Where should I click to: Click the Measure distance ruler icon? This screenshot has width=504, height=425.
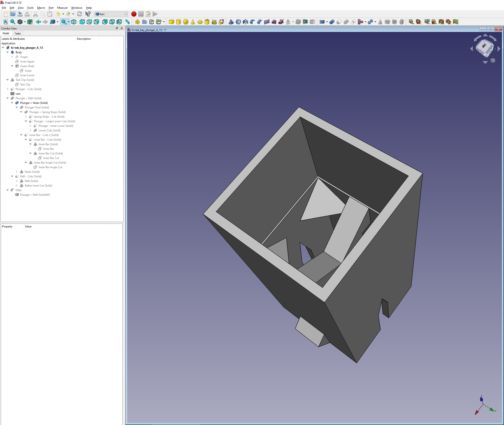coord(127,22)
